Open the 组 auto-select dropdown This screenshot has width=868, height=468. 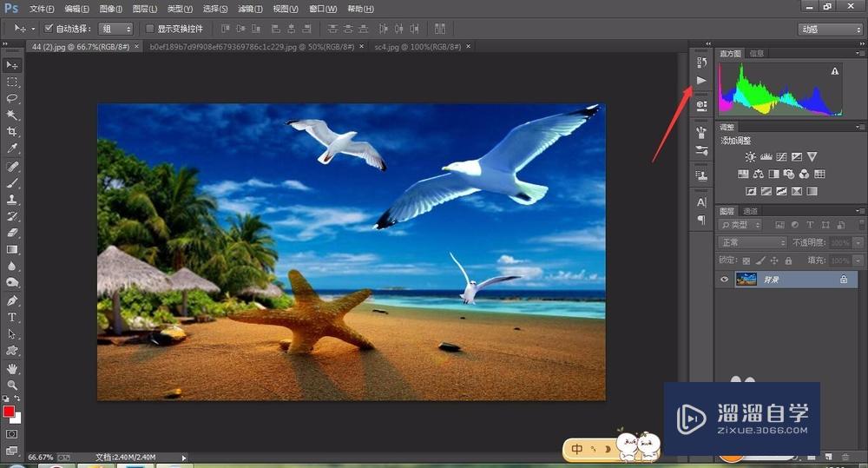115,29
